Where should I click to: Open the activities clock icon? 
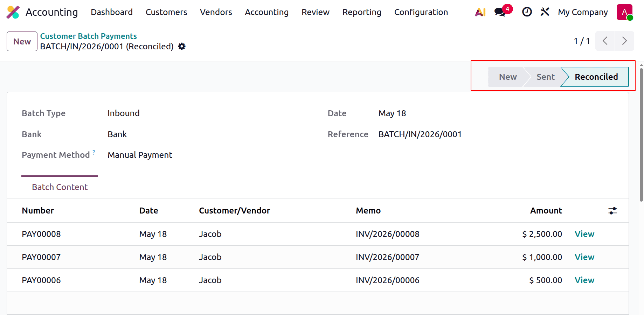(x=527, y=12)
